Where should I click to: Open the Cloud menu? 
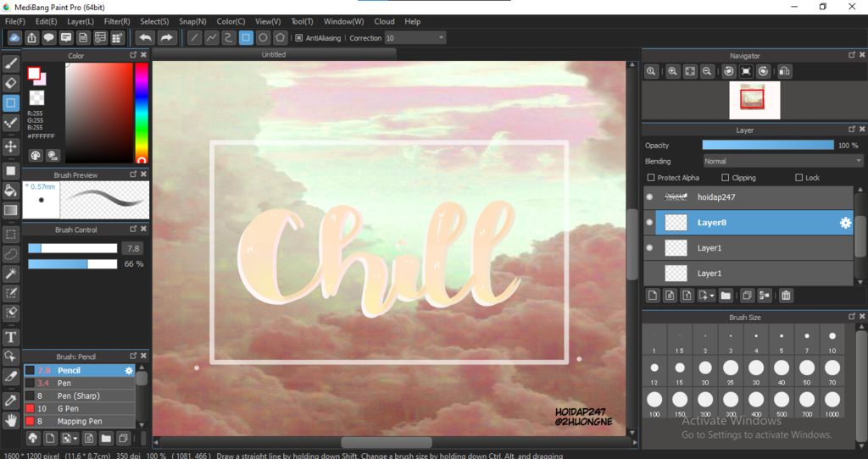point(384,21)
